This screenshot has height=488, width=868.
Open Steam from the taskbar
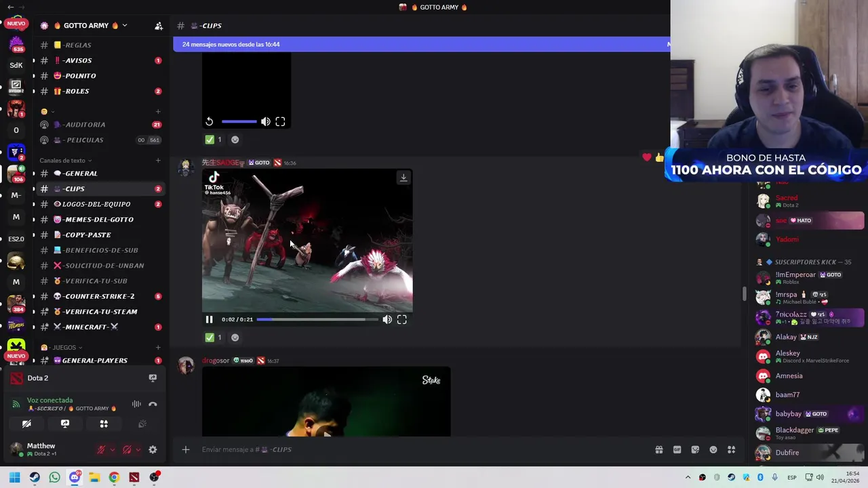[x=35, y=477]
